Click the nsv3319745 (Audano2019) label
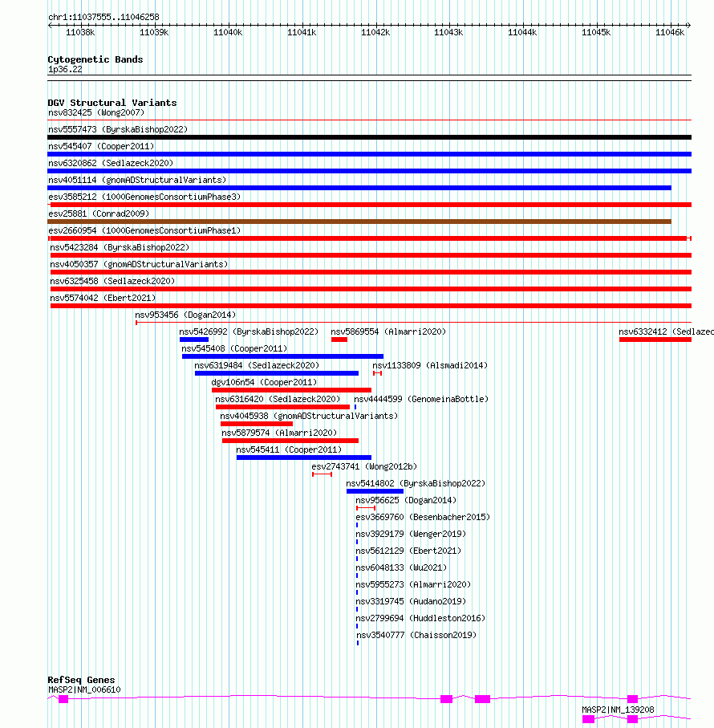 pos(411,601)
